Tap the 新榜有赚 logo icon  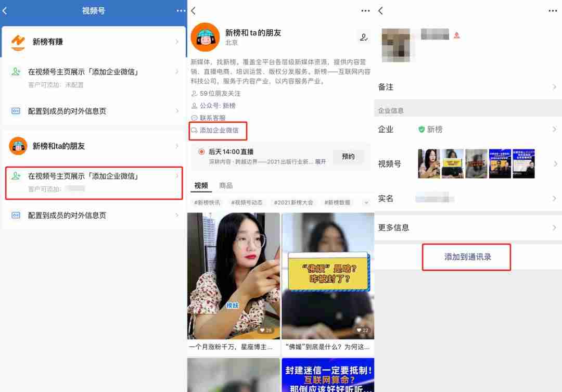pos(18,42)
